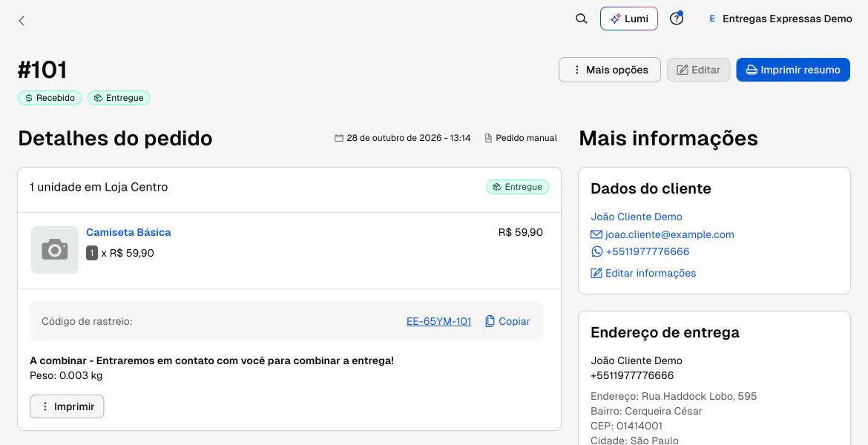Viewport: 868px width, 445px height.
Task: Click the text 1 unidade em Loja Centro
Action: (x=99, y=187)
